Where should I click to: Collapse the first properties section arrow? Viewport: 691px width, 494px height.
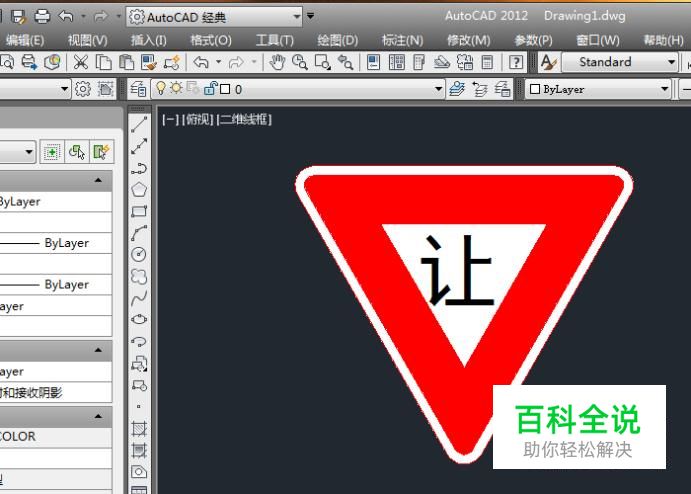point(98,180)
